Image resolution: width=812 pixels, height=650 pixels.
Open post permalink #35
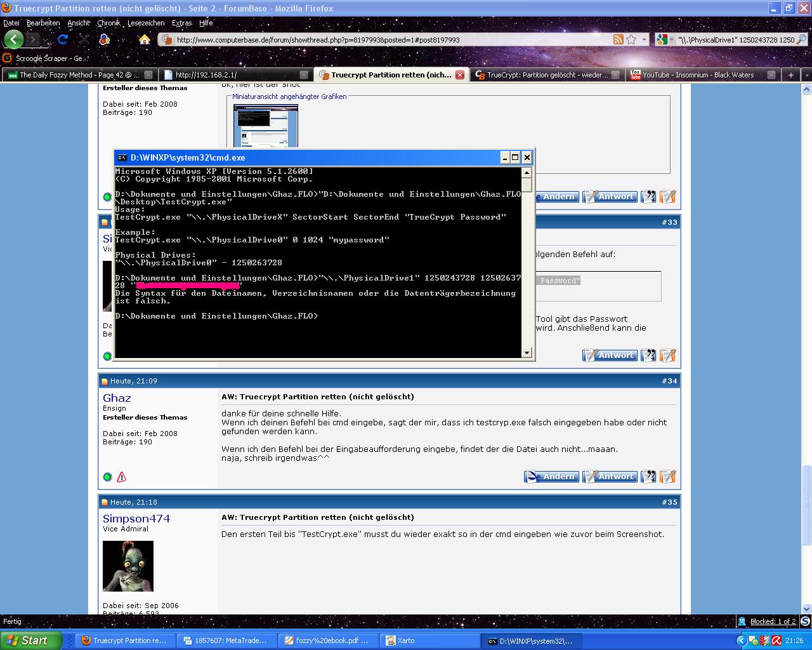tap(669, 501)
